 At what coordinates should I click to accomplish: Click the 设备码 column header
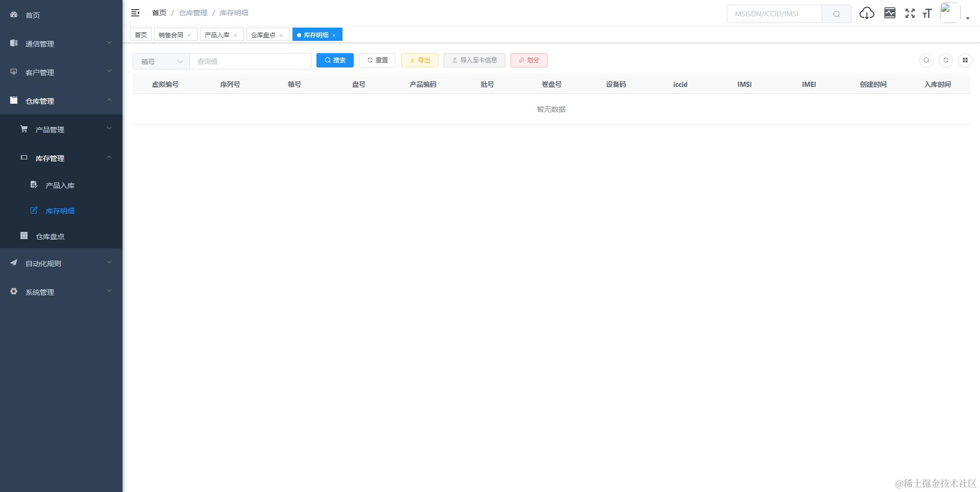coord(616,84)
